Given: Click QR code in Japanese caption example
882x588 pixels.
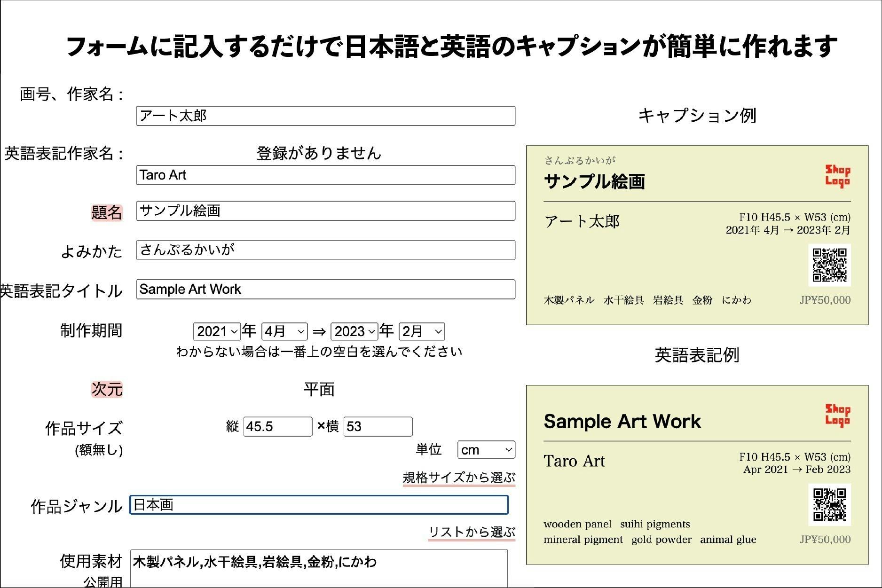Looking at the screenshot, I should click(x=829, y=265).
